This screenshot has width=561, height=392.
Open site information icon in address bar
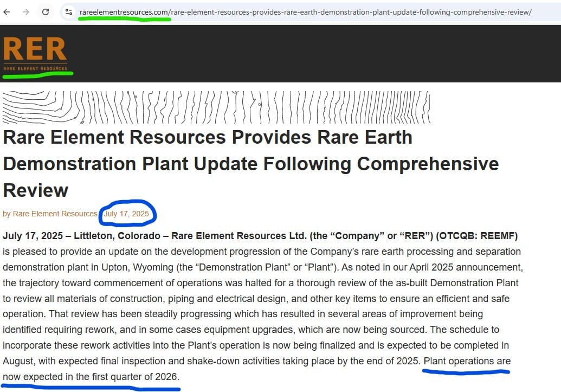tap(69, 12)
